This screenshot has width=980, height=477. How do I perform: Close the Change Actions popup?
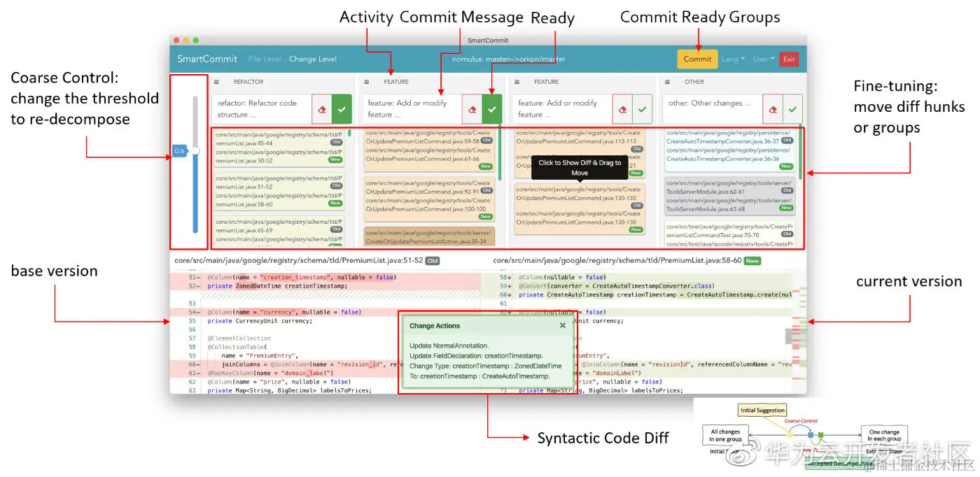click(562, 325)
